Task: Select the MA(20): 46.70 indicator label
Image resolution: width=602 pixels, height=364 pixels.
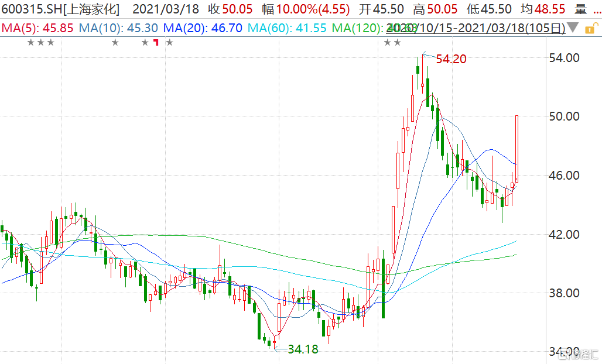Action: (x=203, y=28)
